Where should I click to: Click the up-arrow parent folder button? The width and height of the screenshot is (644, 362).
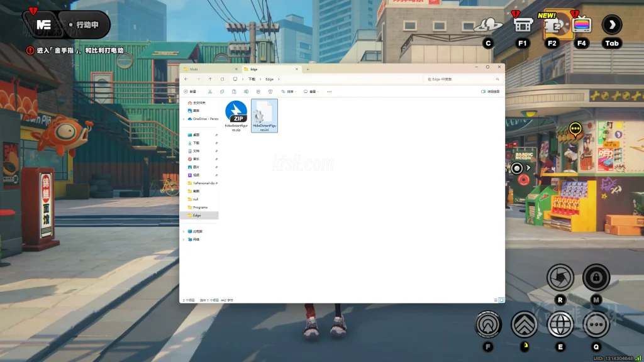210,79
